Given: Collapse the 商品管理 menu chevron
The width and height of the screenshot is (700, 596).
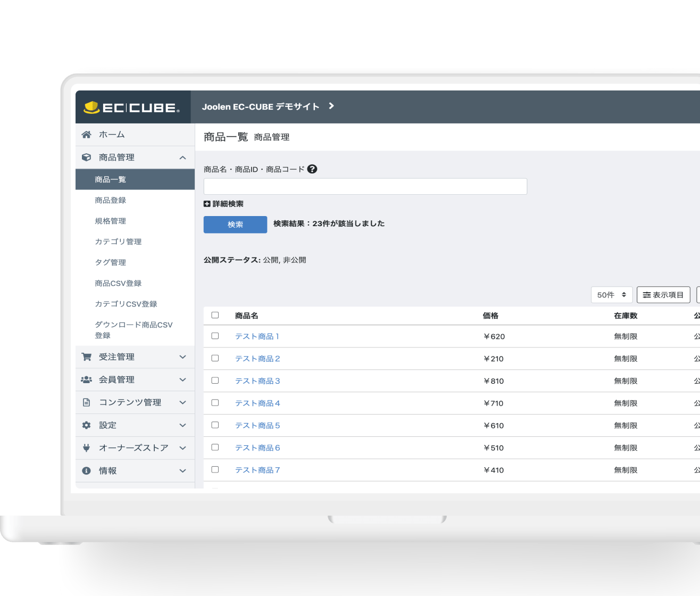Looking at the screenshot, I should click(x=182, y=158).
